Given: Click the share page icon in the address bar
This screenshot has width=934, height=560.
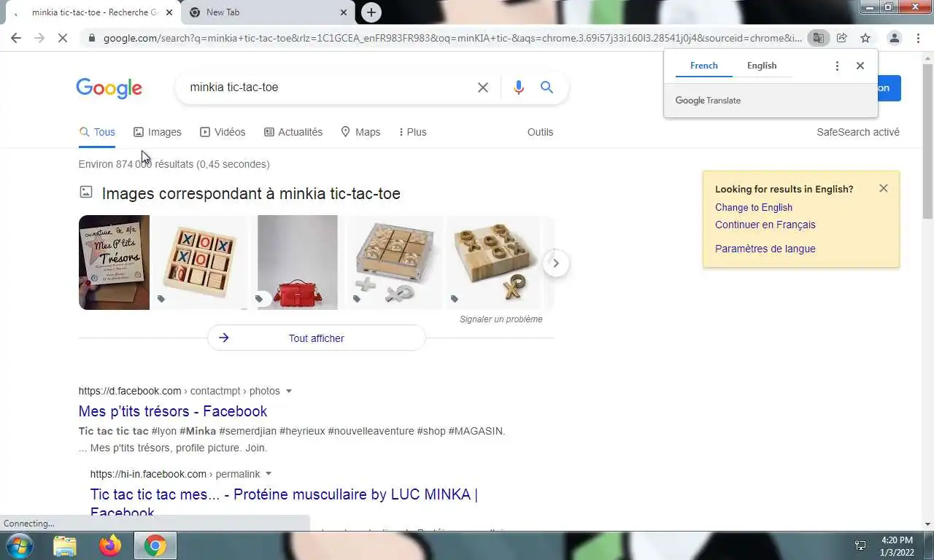Looking at the screenshot, I should click(842, 38).
